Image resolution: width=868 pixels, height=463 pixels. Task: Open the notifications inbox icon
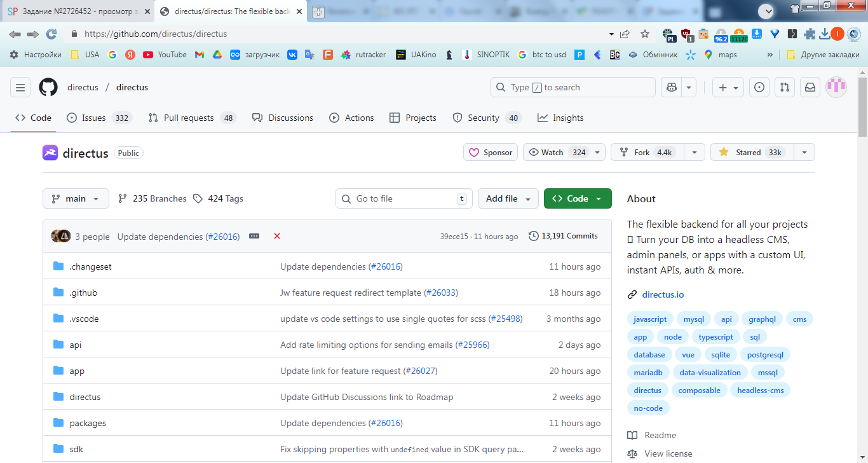[810, 88]
